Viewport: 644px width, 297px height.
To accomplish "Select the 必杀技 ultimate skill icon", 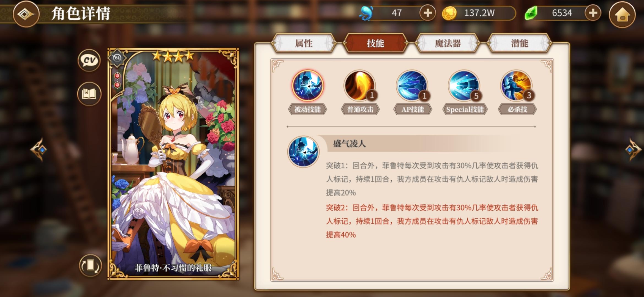I will [x=517, y=85].
